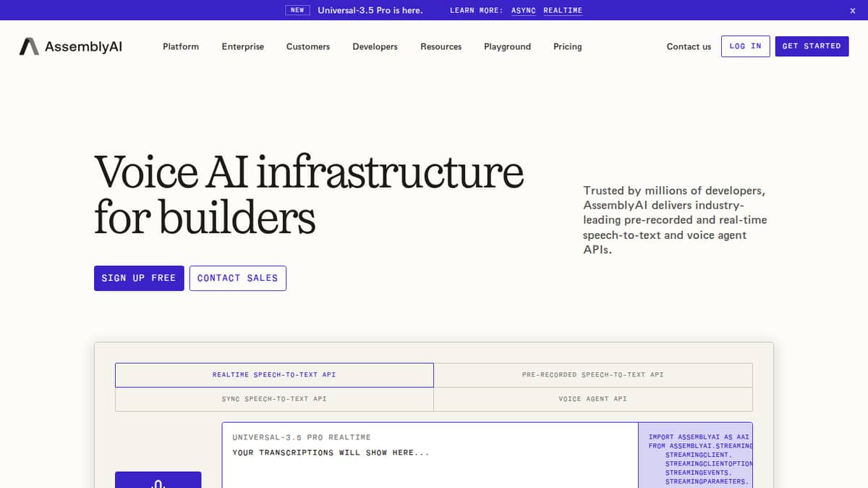Viewport: 868px width, 488px height.
Task: Click the CONTACT SALES button
Action: tap(238, 278)
